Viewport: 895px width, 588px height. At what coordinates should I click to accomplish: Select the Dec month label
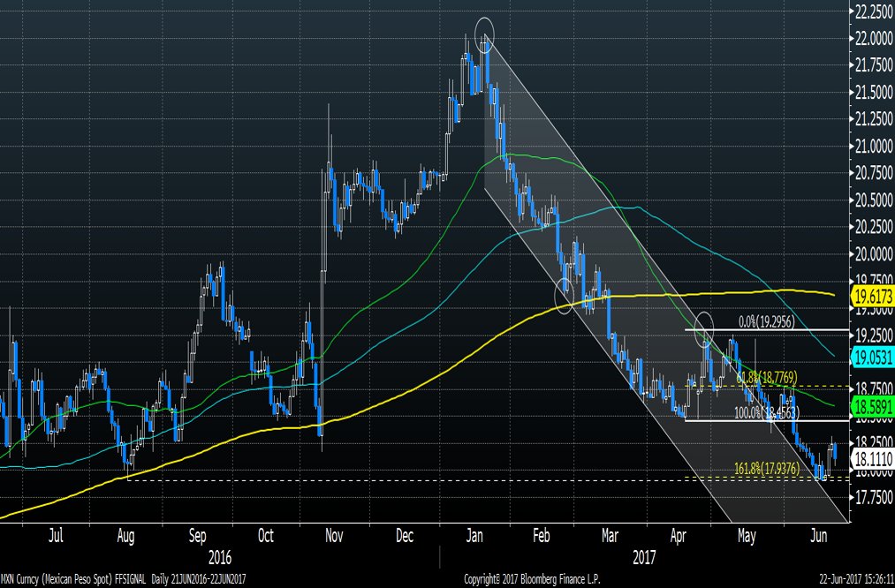[x=404, y=536]
